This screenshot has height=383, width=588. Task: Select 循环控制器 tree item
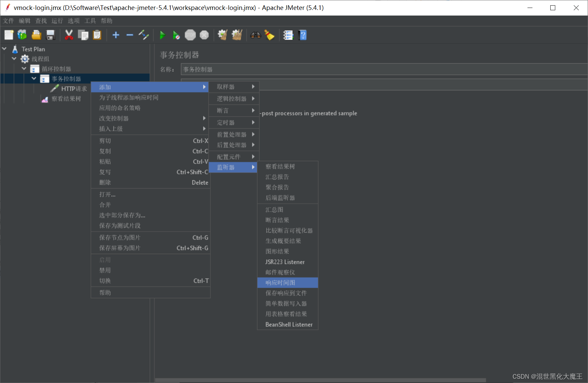[56, 69]
